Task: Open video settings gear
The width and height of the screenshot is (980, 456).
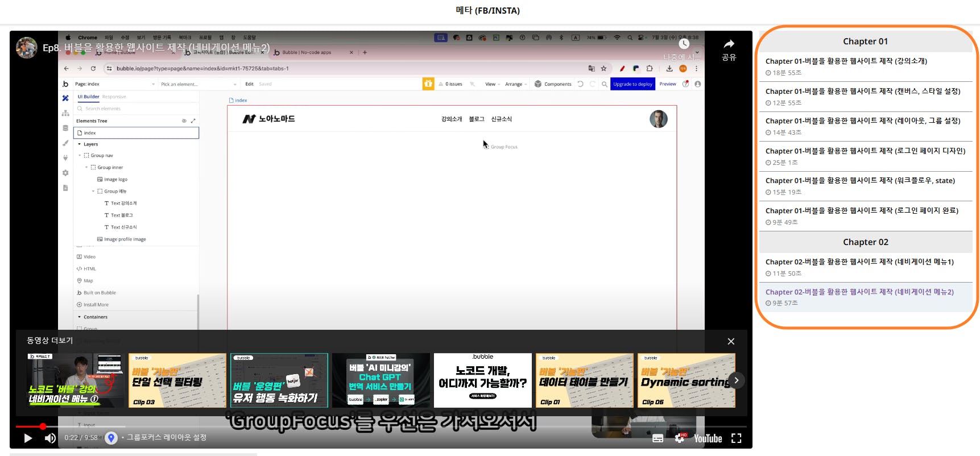Action: (x=680, y=438)
